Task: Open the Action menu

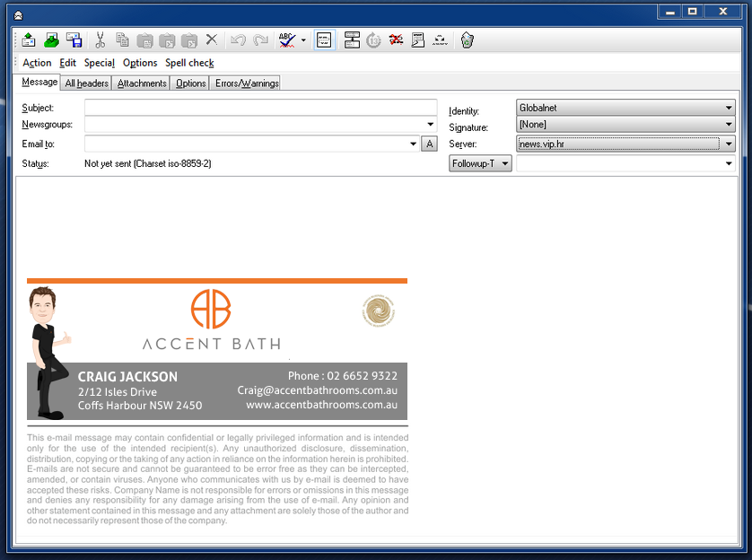Action: click(x=37, y=63)
